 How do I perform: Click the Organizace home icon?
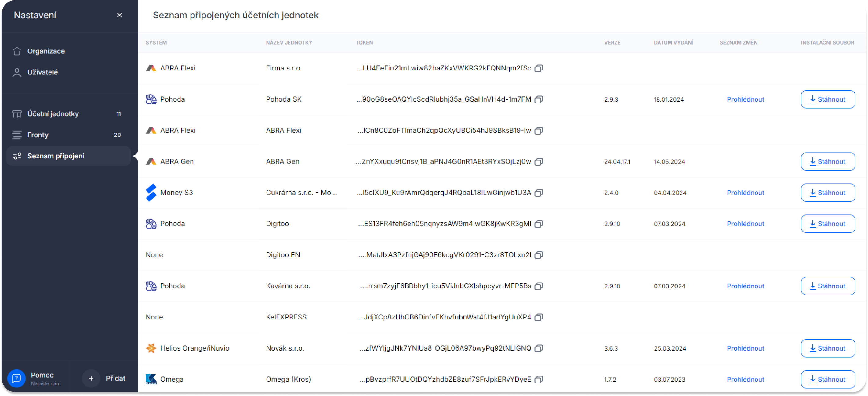[17, 51]
